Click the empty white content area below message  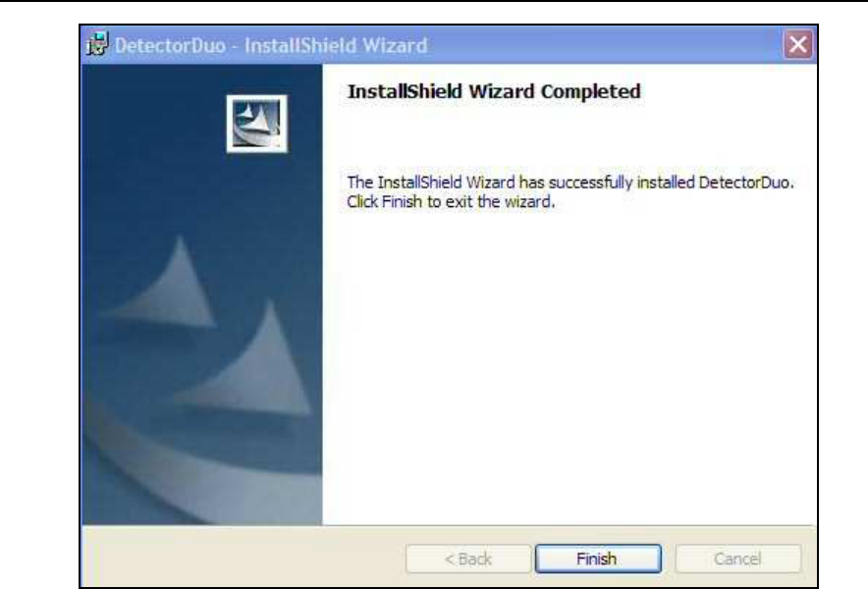pos(570,365)
